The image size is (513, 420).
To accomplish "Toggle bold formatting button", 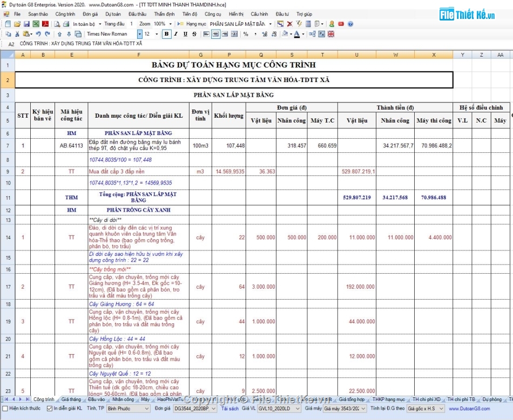I will click(166, 34).
